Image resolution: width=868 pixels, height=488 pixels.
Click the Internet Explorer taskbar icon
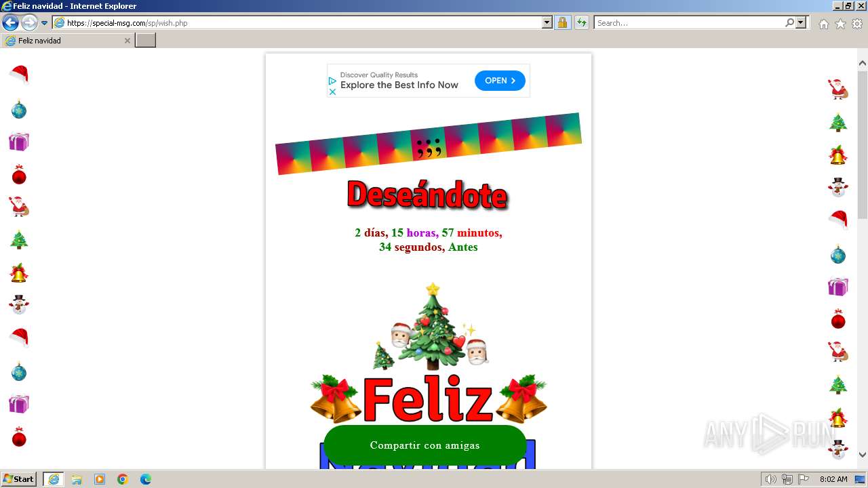53,479
